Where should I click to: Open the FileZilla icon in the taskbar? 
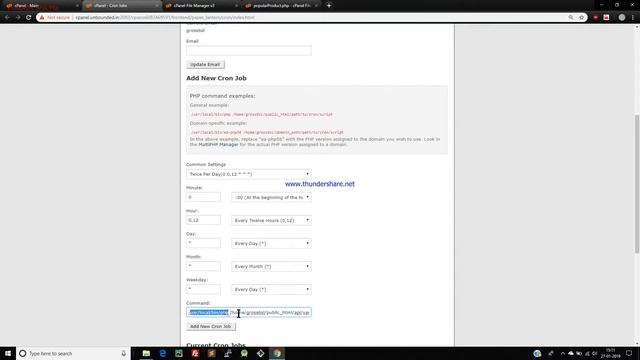point(195,353)
